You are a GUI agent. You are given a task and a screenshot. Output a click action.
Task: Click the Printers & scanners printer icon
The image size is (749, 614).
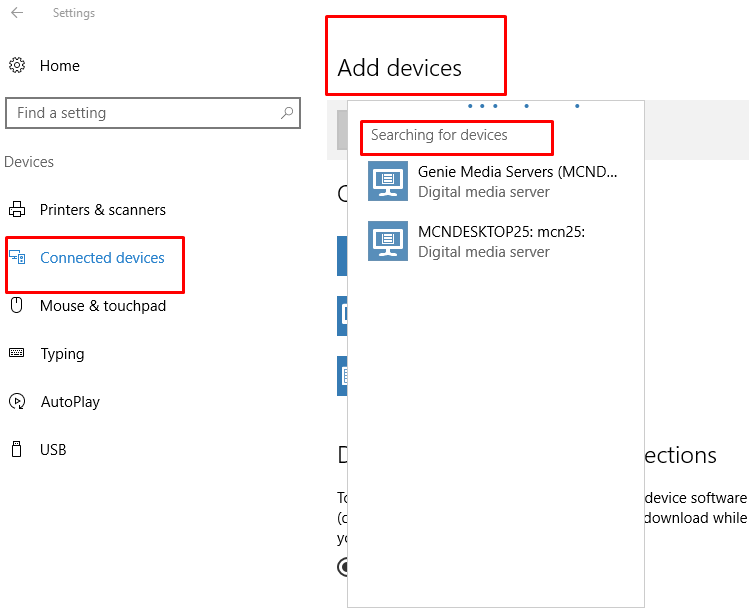tap(17, 210)
